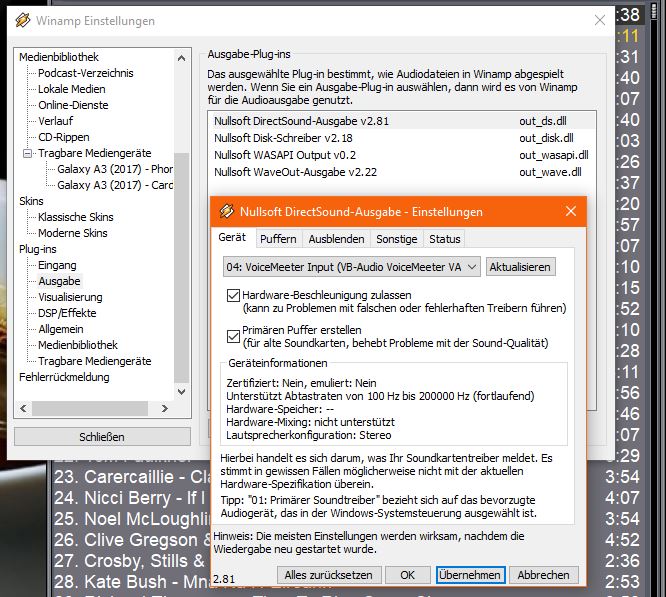This screenshot has width=666, height=597.
Task: Select top-level Medienbibliothek tree item
Action: tap(59, 57)
